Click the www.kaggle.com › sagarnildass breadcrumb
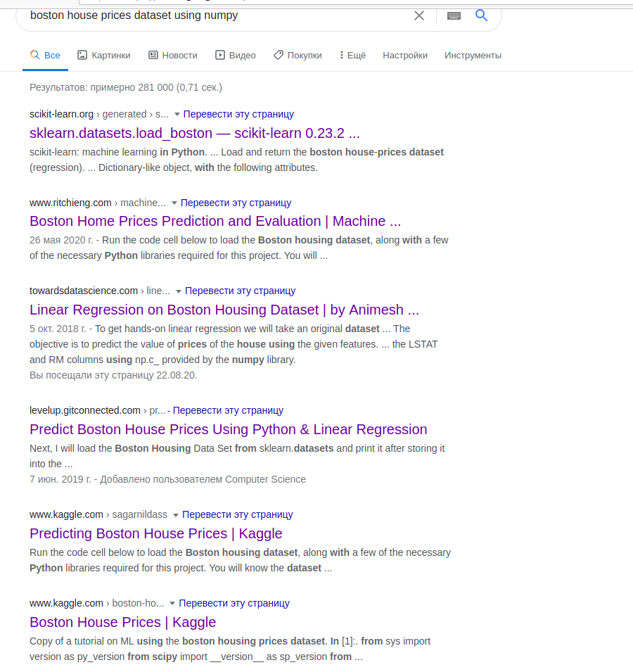The width and height of the screenshot is (633, 672). (98, 514)
